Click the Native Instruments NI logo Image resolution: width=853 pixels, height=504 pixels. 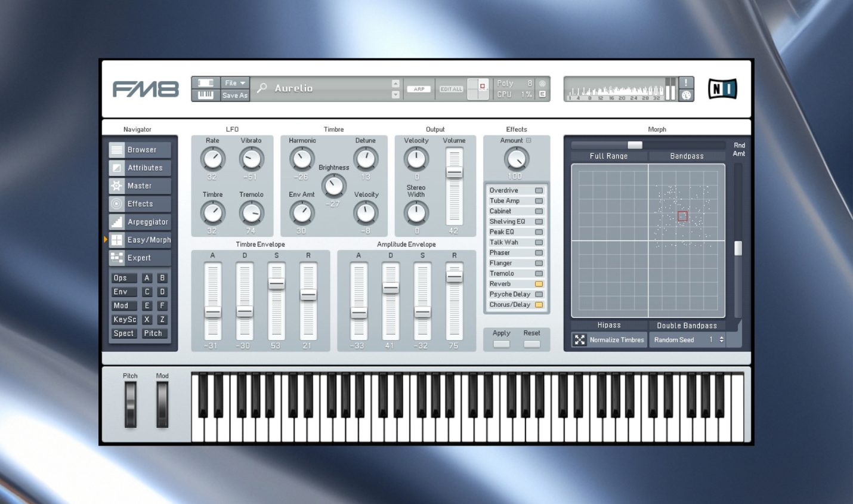(x=722, y=89)
